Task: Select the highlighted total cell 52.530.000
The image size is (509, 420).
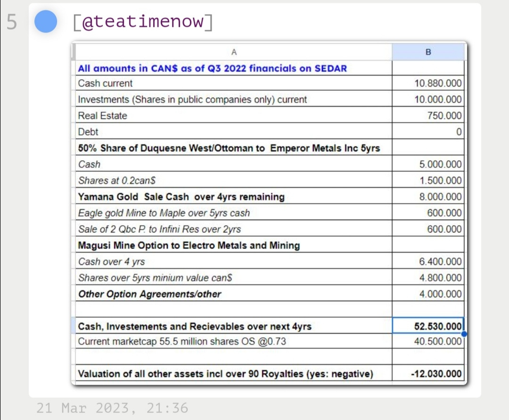Action: coord(428,325)
